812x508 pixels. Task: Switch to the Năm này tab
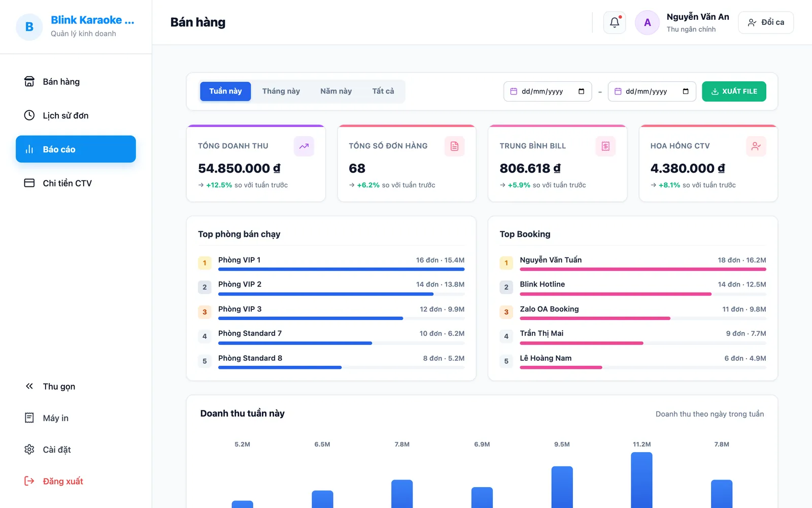click(x=336, y=91)
